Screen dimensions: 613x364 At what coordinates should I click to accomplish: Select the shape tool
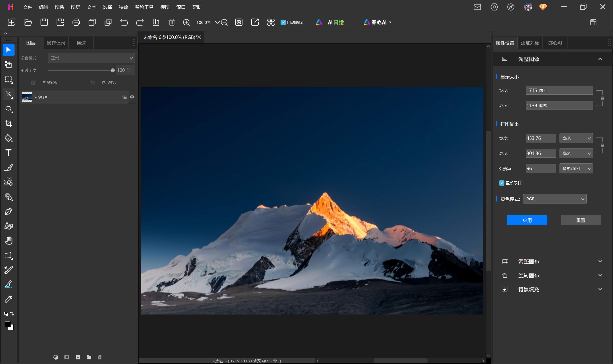tap(9, 226)
